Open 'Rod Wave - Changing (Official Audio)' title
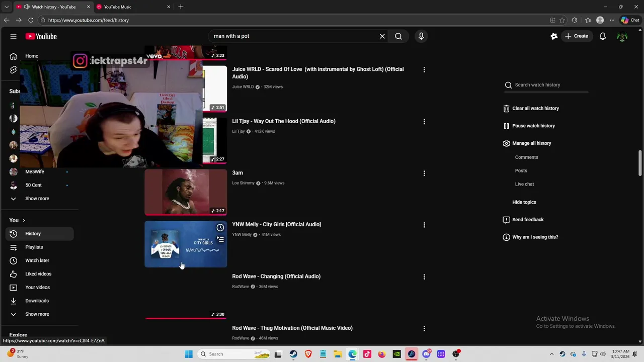Viewport: 644px width, 362px height. coord(276,277)
